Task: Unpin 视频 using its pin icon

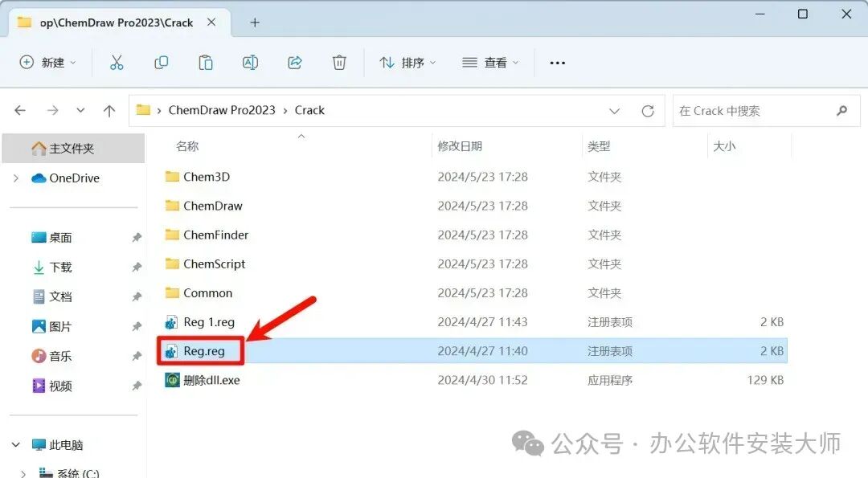Action: [x=136, y=386]
